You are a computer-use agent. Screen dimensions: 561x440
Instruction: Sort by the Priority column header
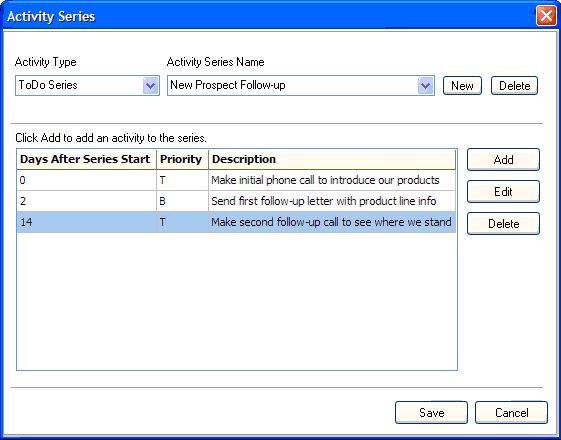pyautogui.click(x=182, y=159)
